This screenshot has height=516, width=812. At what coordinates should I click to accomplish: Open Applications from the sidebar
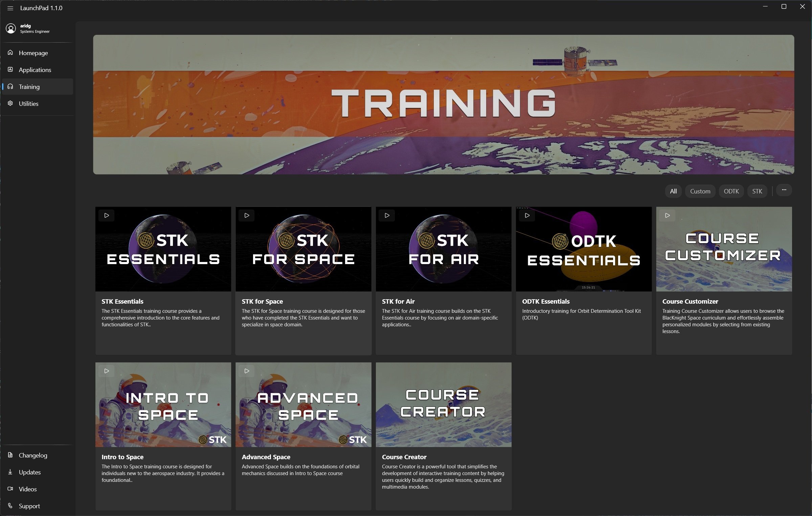click(x=37, y=70)
